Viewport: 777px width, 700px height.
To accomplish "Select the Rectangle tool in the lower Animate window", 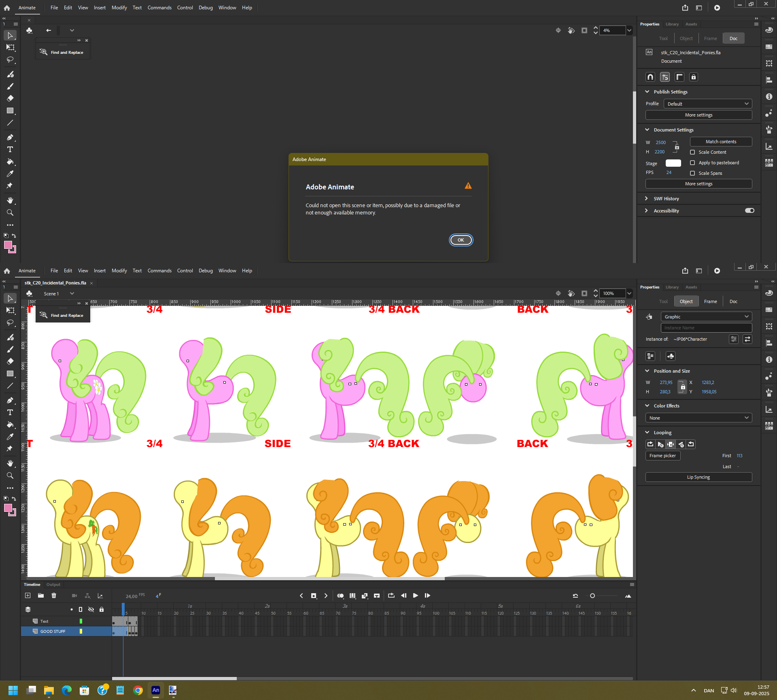I will coord(10,373).
